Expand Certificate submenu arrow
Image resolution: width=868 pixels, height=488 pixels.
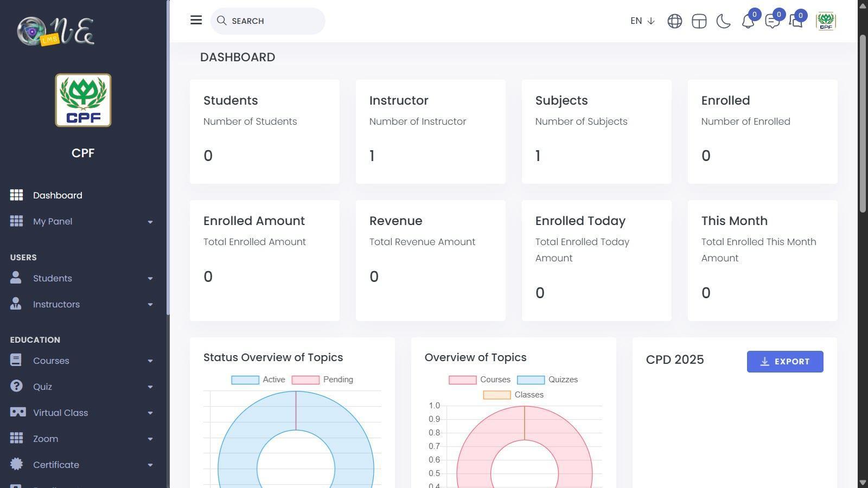click(x=150, y=465)
